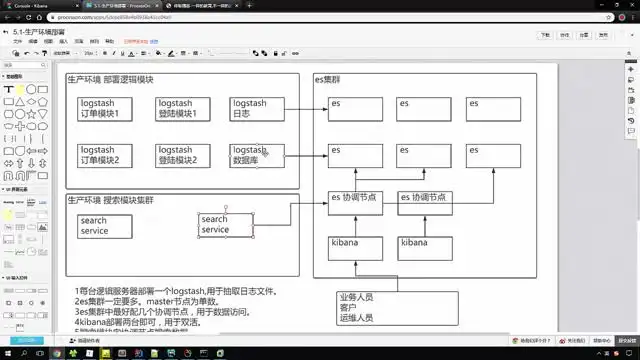
Task: Pick the yellow Note shape
Action: [20, 89]
